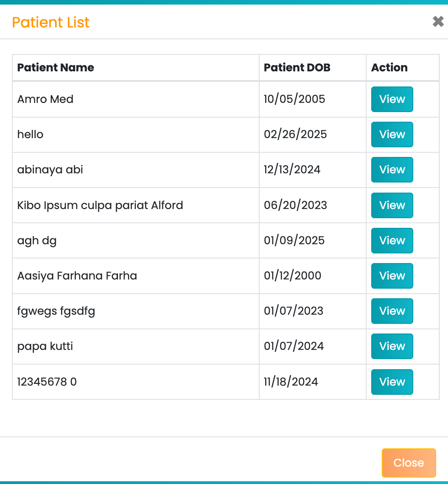This screenshot has width=448, height=484.
Task: Click View for papa kutti
Action: (392, 346)
